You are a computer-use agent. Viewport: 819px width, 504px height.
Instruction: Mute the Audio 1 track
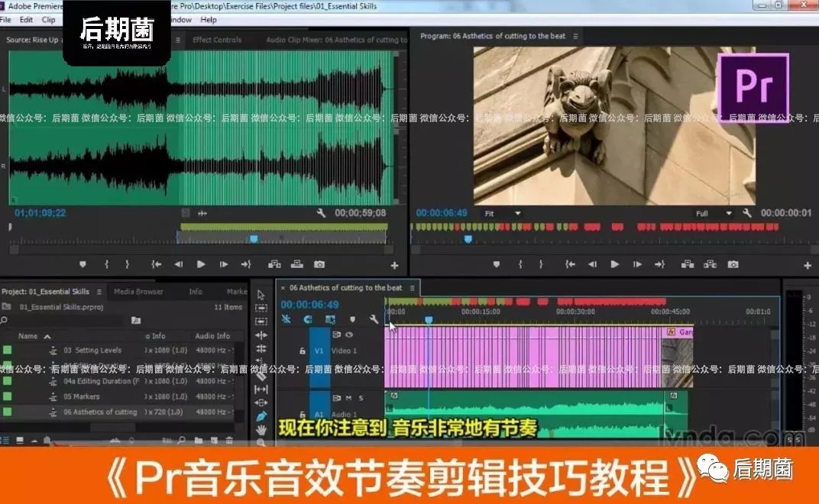pyautogui.click(x=348, y=398)
